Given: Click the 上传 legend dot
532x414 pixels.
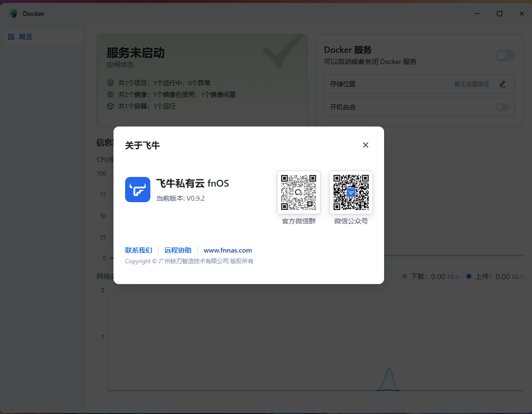Looking at the screenshot, I should [x=468, y=276].
